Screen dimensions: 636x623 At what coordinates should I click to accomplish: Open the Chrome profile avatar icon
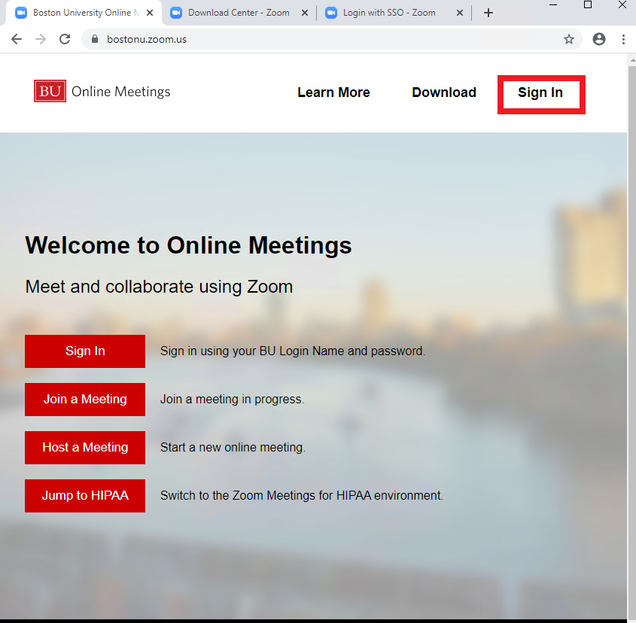pyautogui.click(x=599, y=39)
